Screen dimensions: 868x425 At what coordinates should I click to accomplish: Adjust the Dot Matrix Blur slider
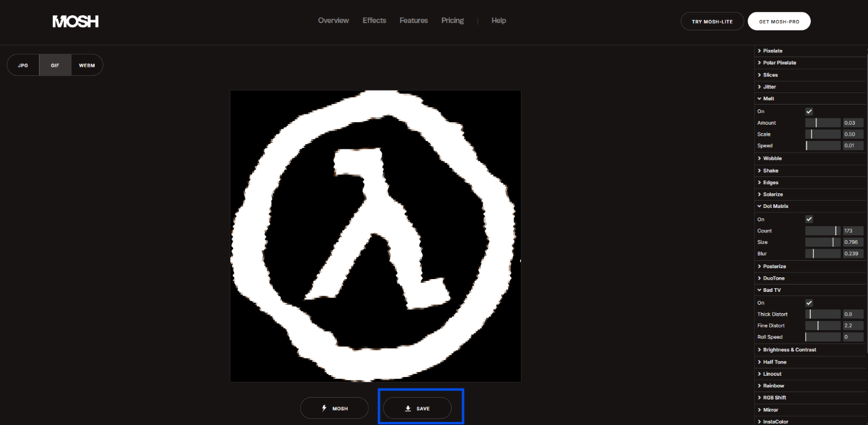pos(823,254)
